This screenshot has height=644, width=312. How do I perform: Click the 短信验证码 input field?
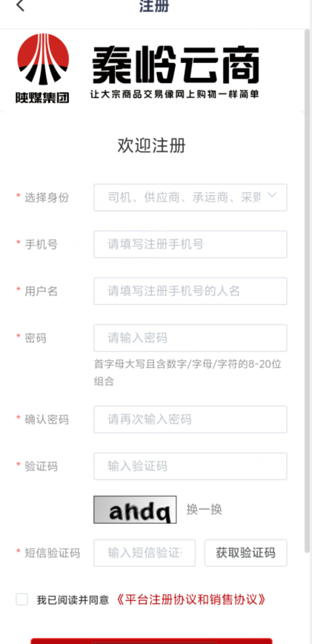pyautogui.click(x=145, y=553)
